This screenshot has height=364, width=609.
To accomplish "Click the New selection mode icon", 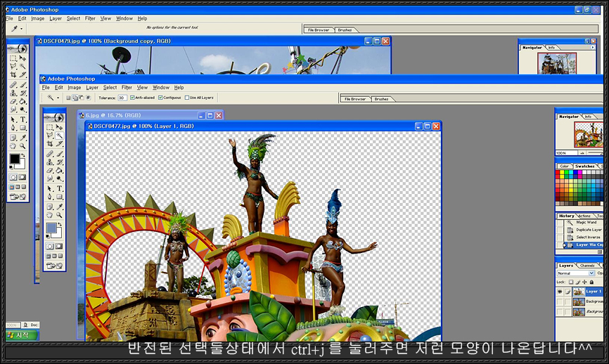I will tap(68, 98).
